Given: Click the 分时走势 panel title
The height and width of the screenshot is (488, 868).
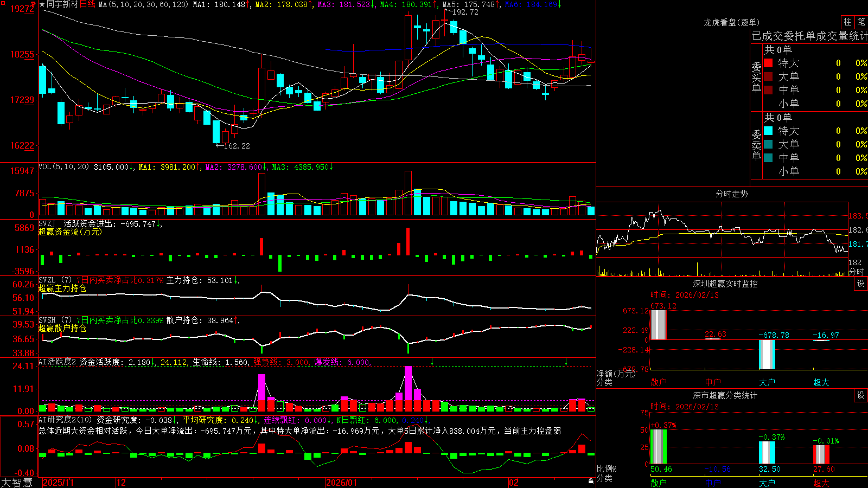Looking at the screenshot, I should [731, 194].
